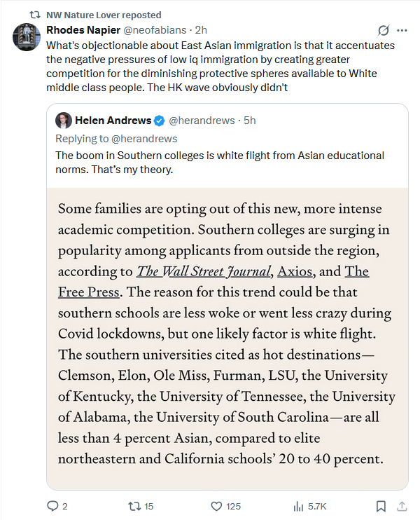Bookmark this post
Viewport: 420px width, 520px height.
[381, 505]
